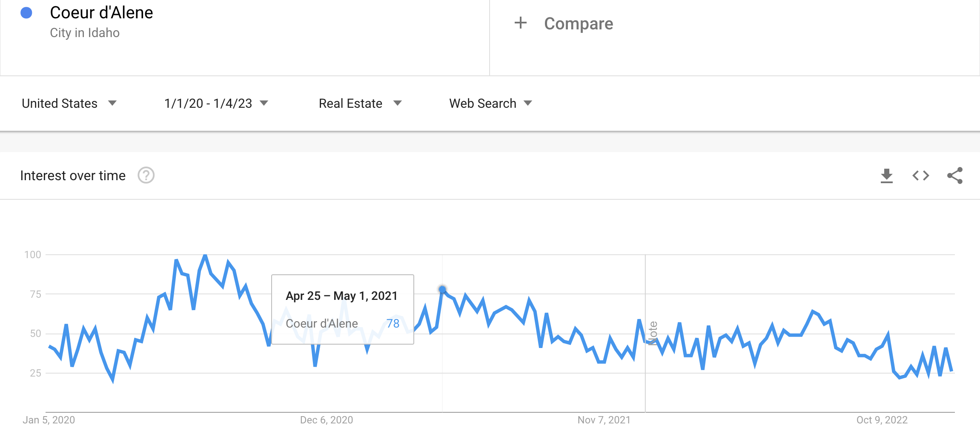
Task: Click the City in Idaho subtitle
Action: [85, 33]
